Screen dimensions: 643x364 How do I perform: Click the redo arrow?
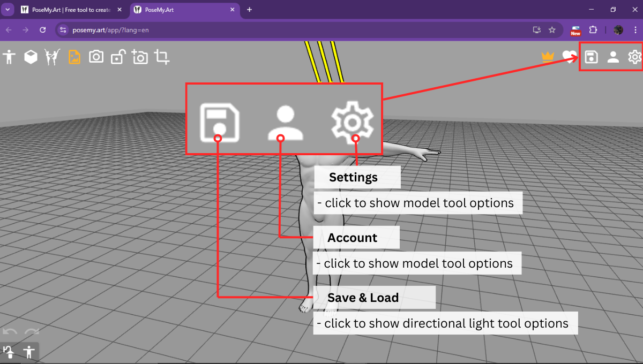coord(32,333)
